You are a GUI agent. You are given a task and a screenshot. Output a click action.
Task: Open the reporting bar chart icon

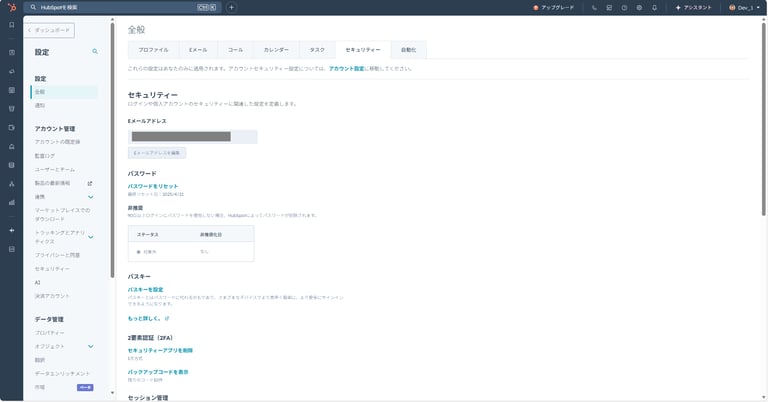pyautogui.click(x=12, y=202)
